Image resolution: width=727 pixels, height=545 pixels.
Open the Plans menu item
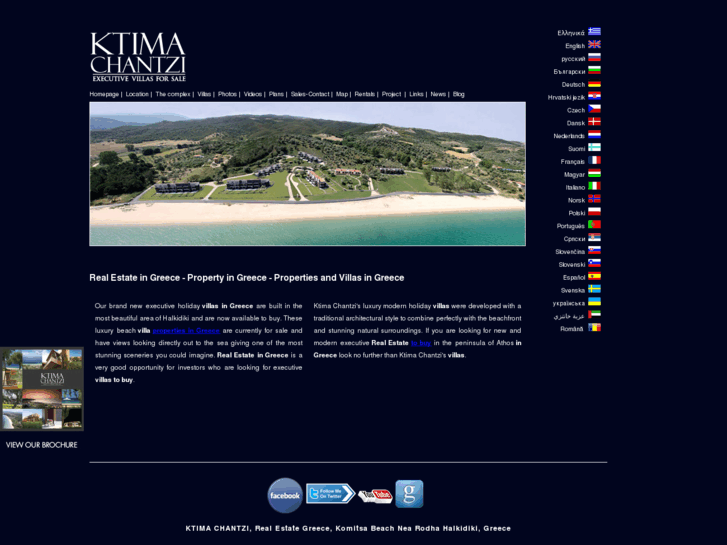pos(276,94)
